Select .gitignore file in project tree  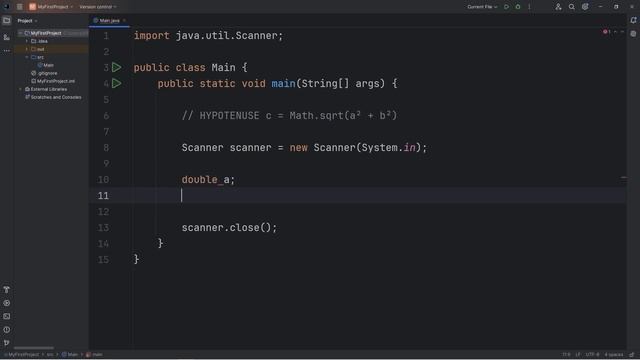(44, 73)
